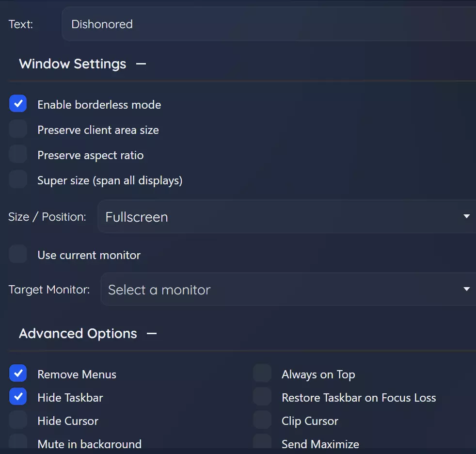Check the Clip Cursor option

click(262, 421)
